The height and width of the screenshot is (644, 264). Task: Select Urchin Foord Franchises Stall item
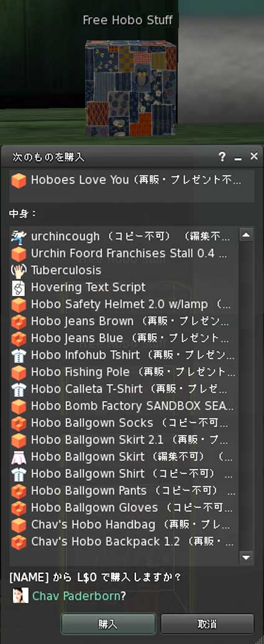point(124,253)
